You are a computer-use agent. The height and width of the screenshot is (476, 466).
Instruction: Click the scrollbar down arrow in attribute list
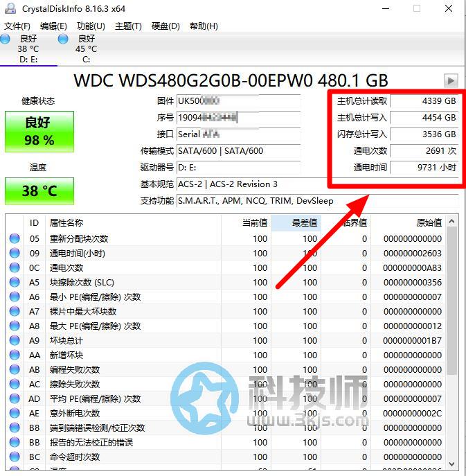tap(451, 464)
